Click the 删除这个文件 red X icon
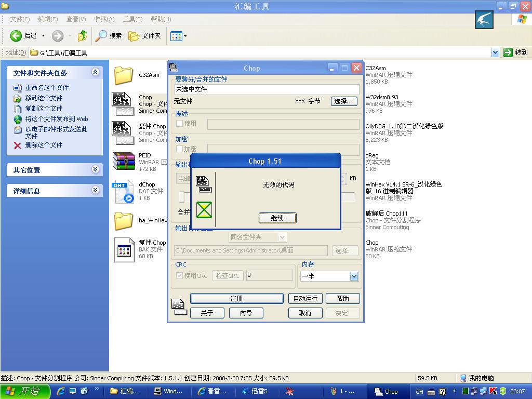The width and height of the screenshot is (532, 399). coord(17,145)
